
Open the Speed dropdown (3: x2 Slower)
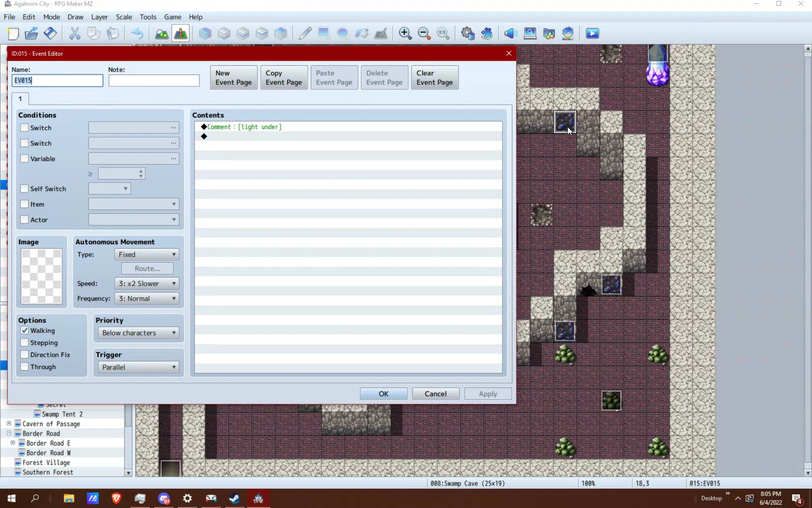(147, 283)
